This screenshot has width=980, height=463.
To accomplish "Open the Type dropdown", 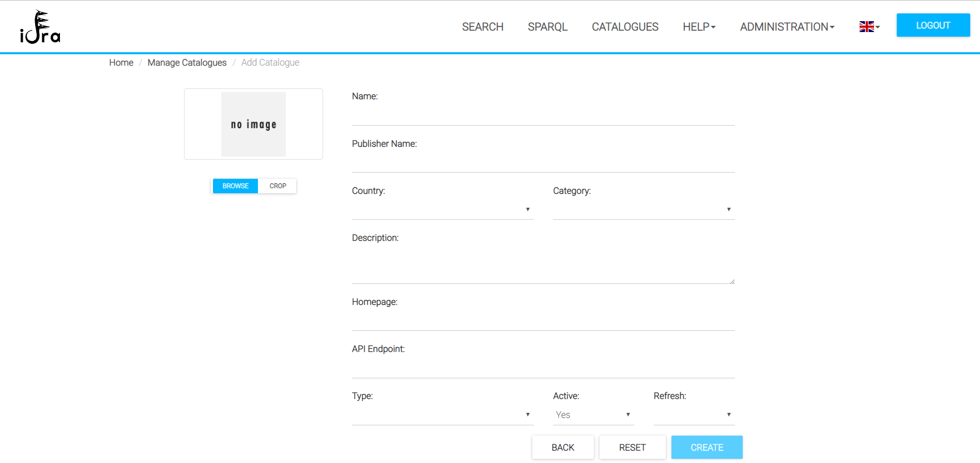I will tap(442, 415).
